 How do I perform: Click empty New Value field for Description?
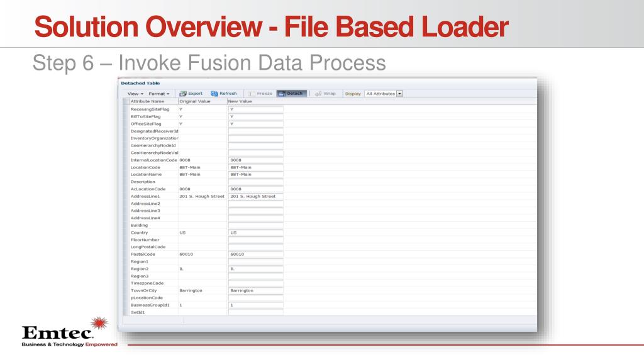[x=255, y=182]
